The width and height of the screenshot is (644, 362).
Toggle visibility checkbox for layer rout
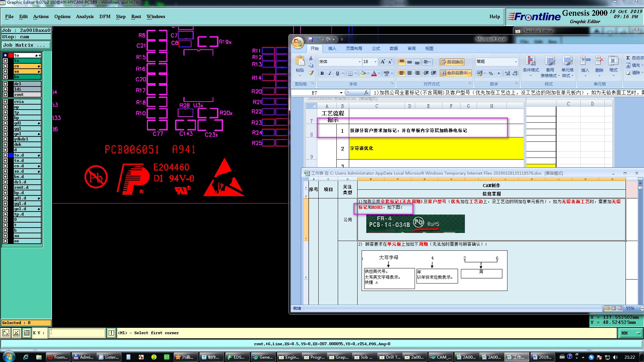pyautogui.click(x=5, y=95)
